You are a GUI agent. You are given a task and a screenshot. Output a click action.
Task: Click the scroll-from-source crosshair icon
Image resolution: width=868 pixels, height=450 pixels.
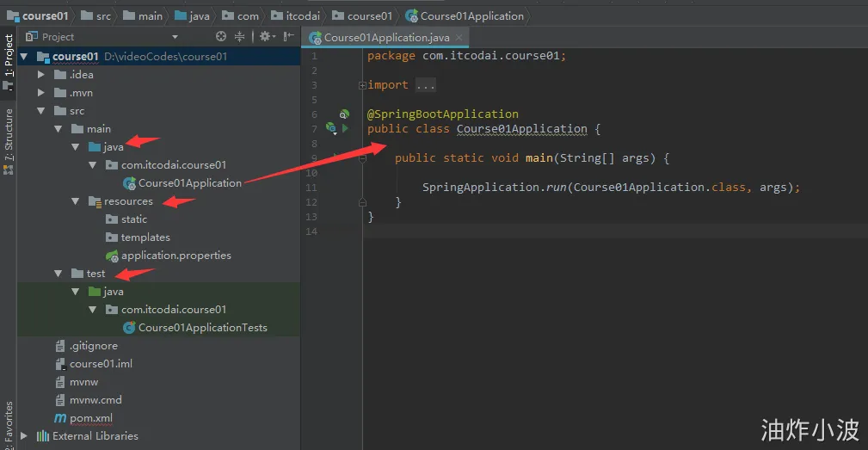[x=221, y=36]
